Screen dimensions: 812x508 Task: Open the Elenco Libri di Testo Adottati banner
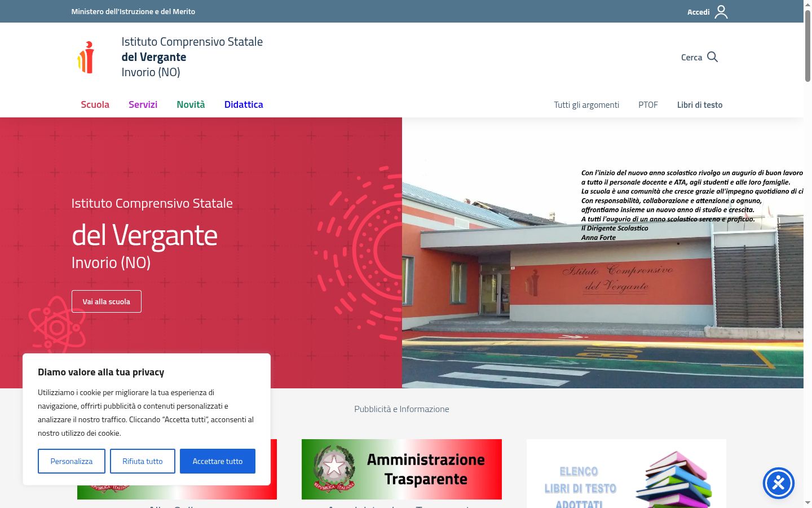click(626, 474)
